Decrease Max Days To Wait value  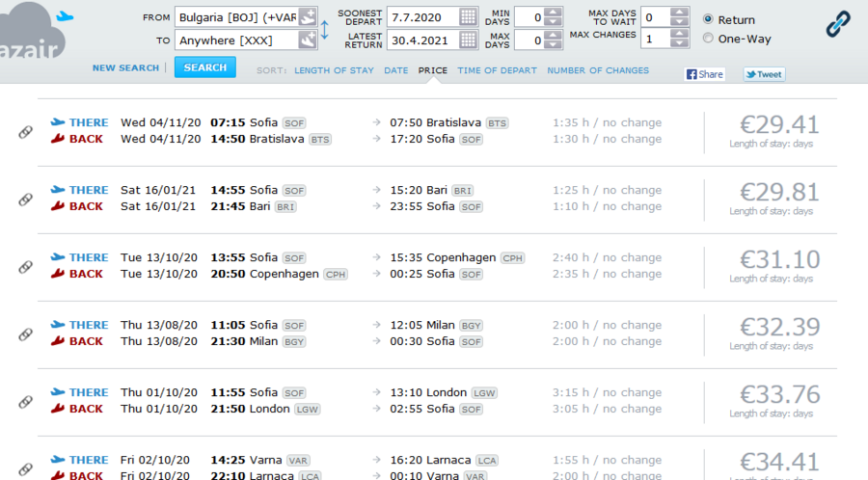[x=679, y=21]
